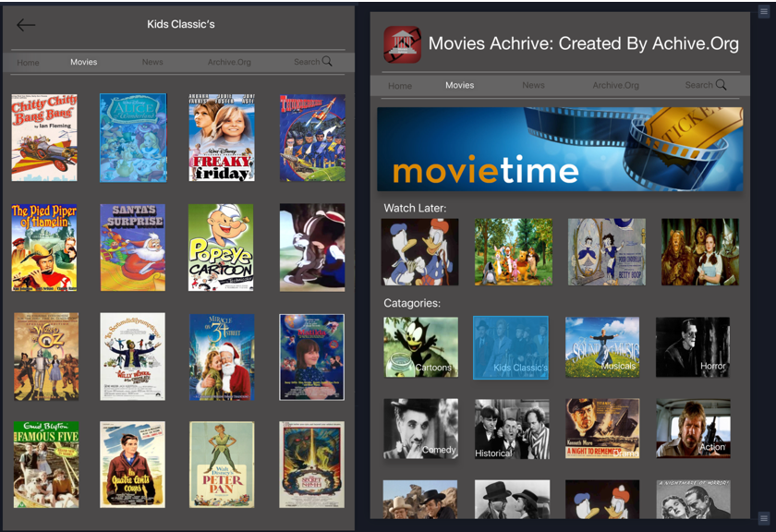Screen dimensions: 776x532
Task: Open News tab in Movies Achrive screen
Action: coord(534,85)
